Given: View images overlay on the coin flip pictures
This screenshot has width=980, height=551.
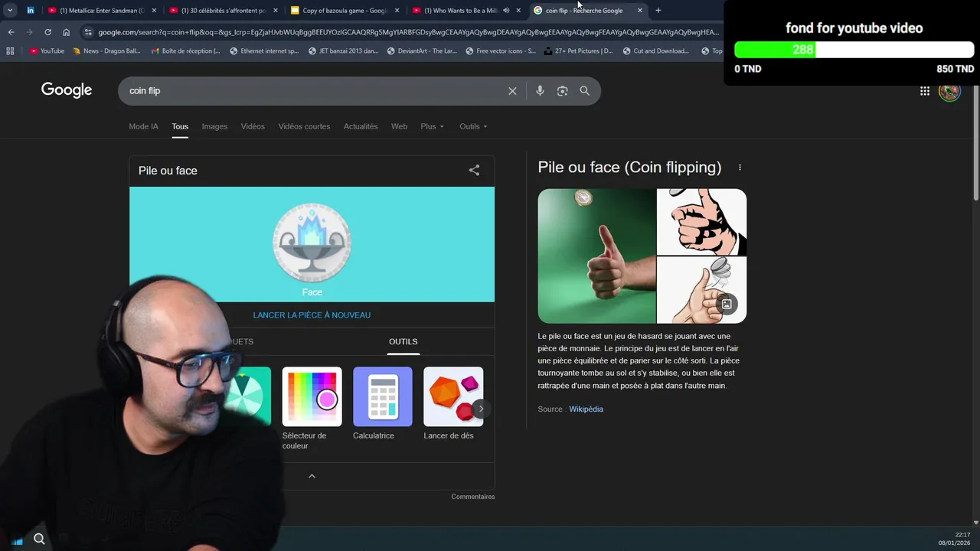Looking at the screenshot, I should [x=727, y=304].
